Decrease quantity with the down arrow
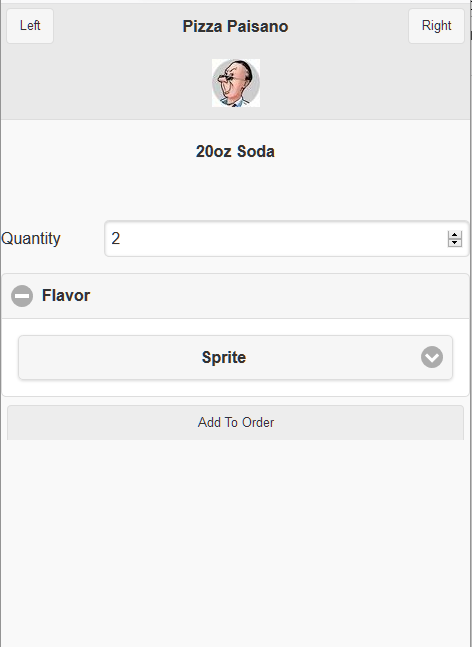 [455, 243]
